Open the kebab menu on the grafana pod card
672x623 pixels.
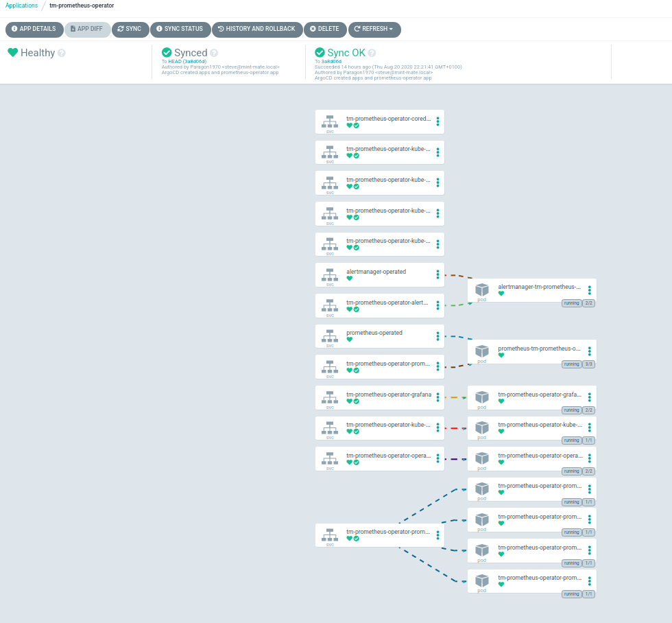pyautogui.click(x=589, y=397)
